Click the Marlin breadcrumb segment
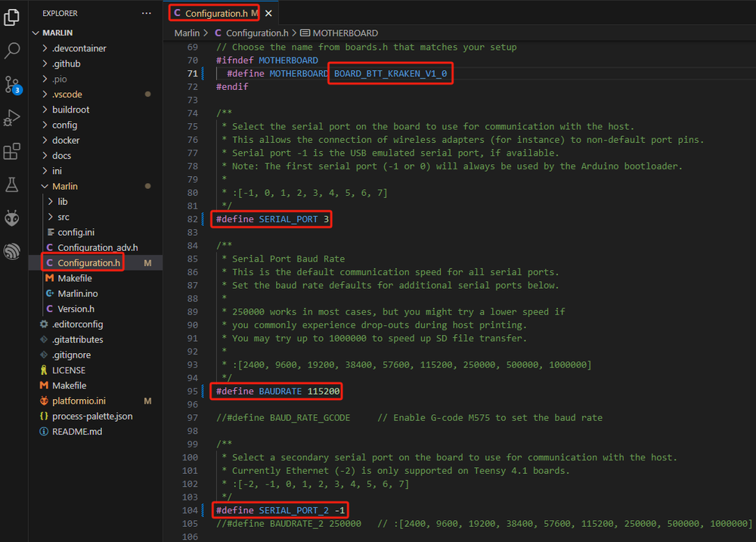Screen dimensions: 756x542 point(187,33)
